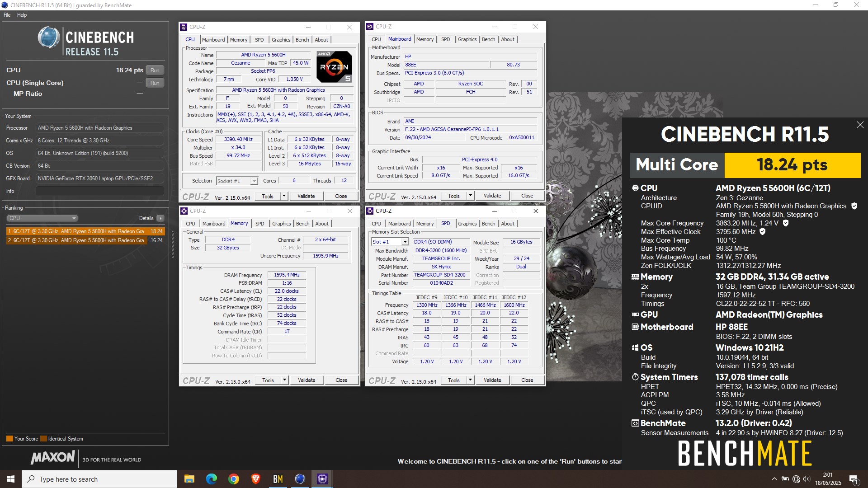Image resolution: width=868 pixels, height=488 pixels.
Task: Click the Windows search box
Action: click(x=99, y=479)
